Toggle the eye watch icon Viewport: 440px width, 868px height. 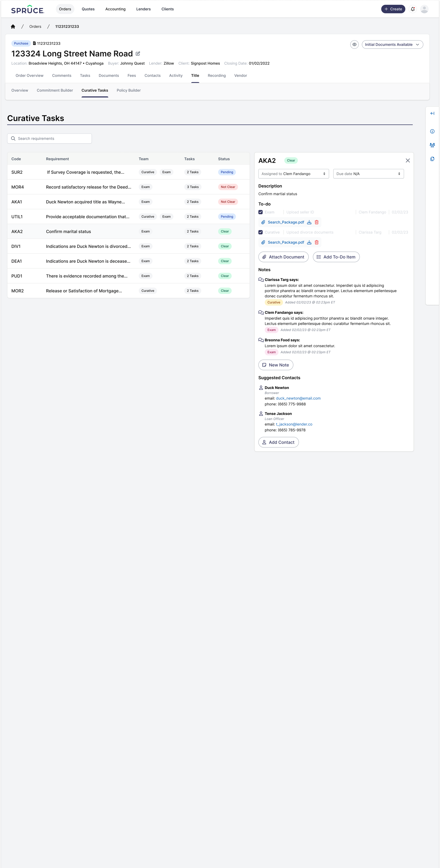354,45
